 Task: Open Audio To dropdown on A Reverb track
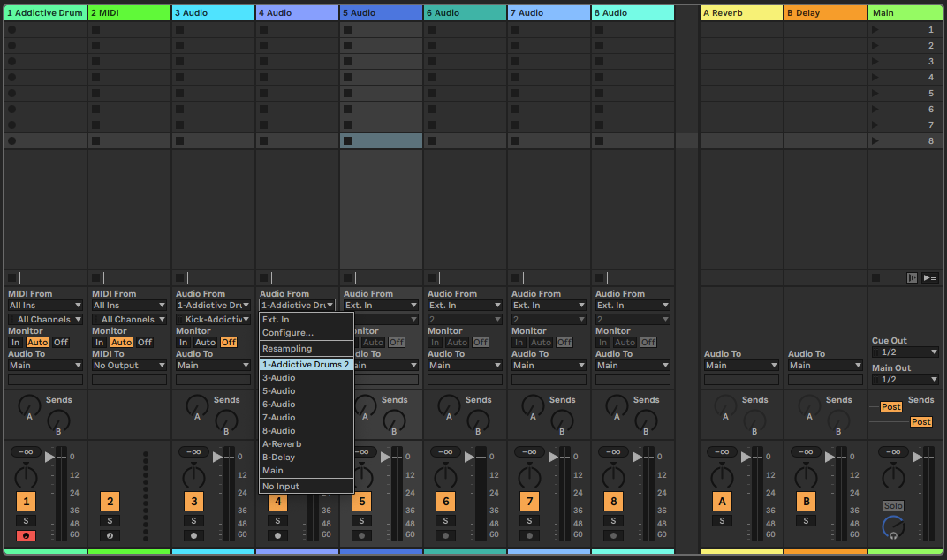tap(741, 366)
